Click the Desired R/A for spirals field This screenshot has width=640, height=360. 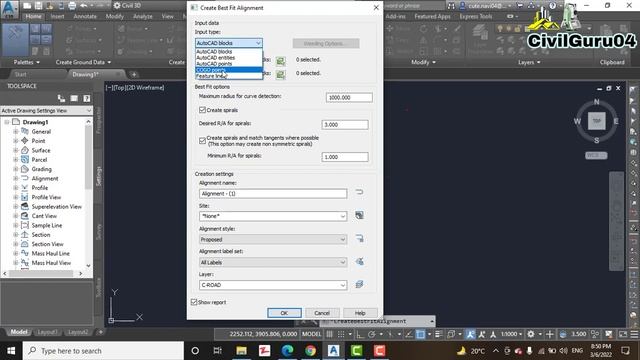345,124
